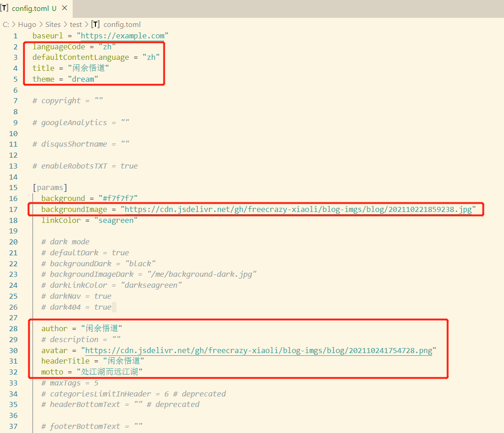Close the config.toml editor tab
504x433 pixels.
coord(64,8)
